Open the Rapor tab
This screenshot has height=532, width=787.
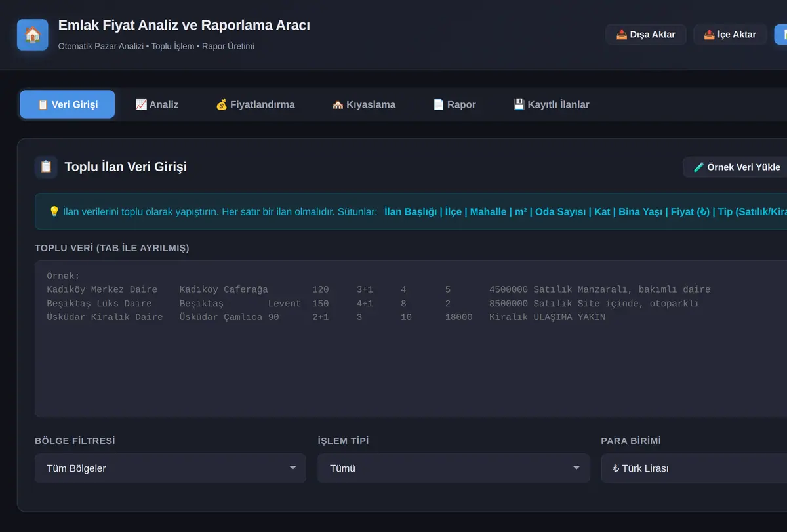[454, 104]
